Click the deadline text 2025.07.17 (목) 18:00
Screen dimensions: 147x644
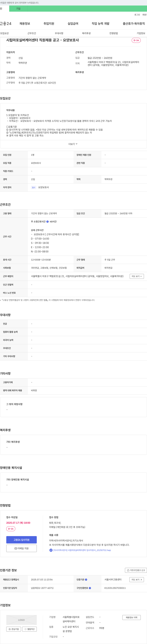18,523
